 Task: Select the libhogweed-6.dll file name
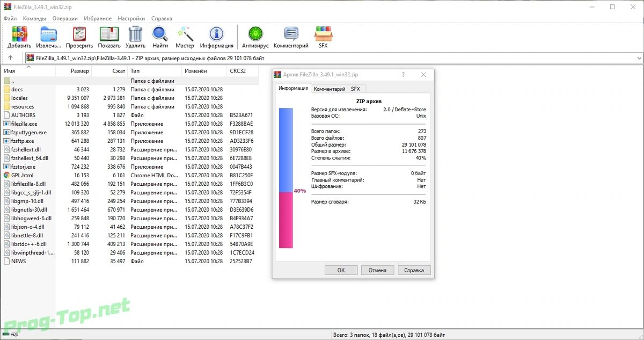point(31,218)
